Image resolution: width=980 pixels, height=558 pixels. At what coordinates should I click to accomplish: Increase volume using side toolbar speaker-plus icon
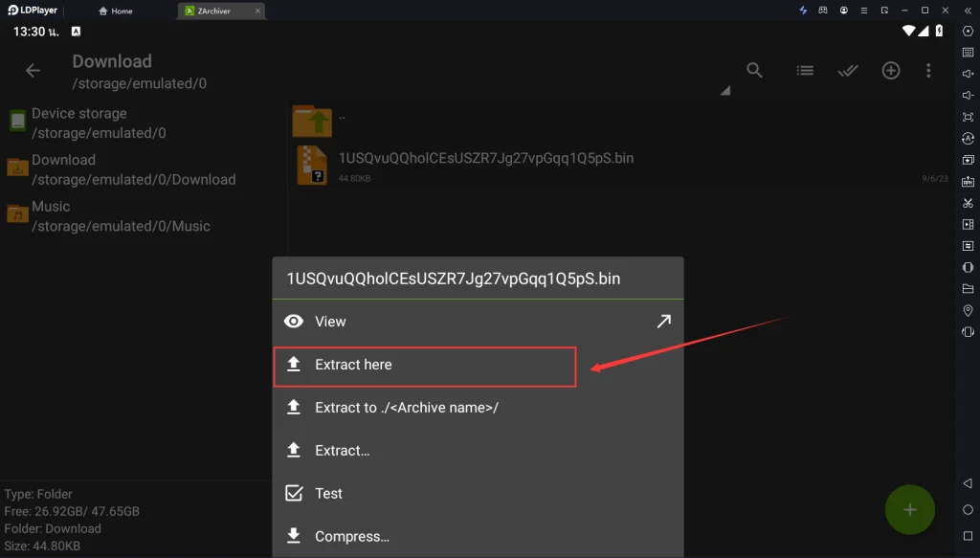pos(968,74)
